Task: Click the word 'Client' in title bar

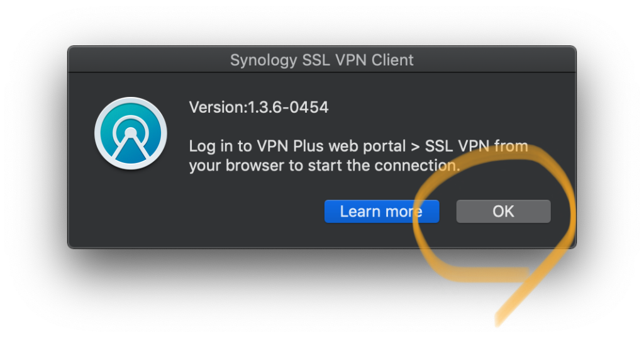Action: (x=393, y=60)
